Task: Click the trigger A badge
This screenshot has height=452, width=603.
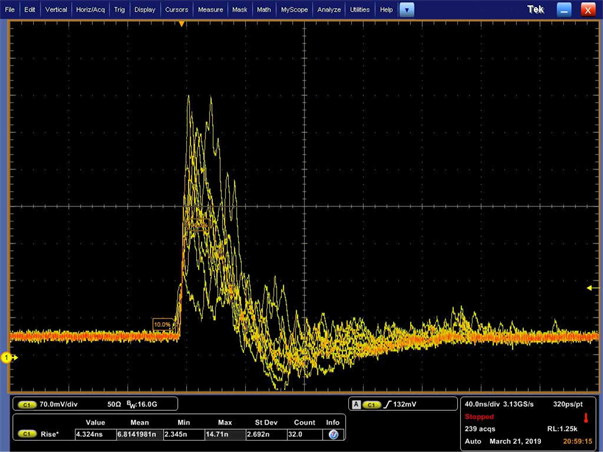Action: click(x=356, y=404)
